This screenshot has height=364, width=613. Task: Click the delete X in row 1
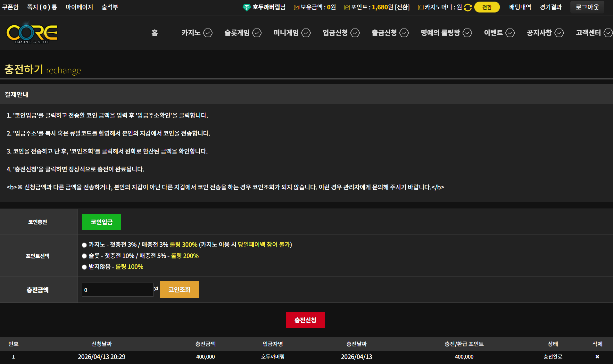coord(597,357)
